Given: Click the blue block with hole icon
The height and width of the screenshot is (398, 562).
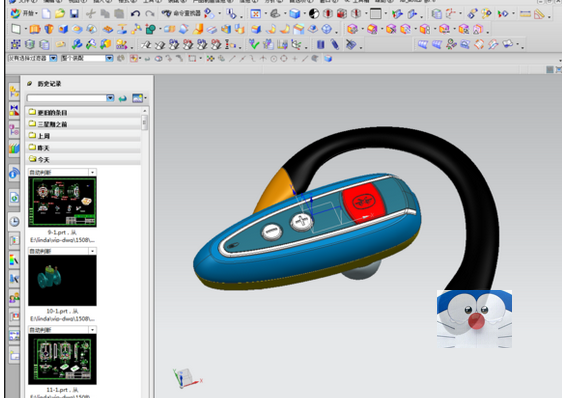Looking at the screenshot, I should [63, 29].
